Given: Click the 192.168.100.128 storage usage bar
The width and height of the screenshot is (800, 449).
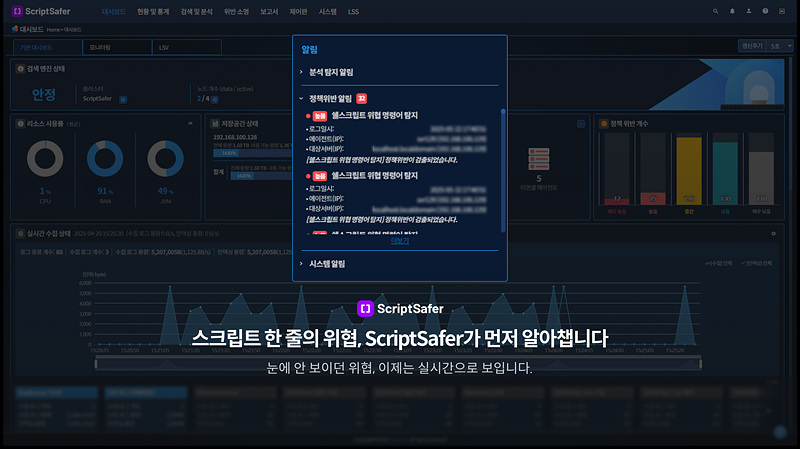Looking at the screenshot, I should 253,153.
